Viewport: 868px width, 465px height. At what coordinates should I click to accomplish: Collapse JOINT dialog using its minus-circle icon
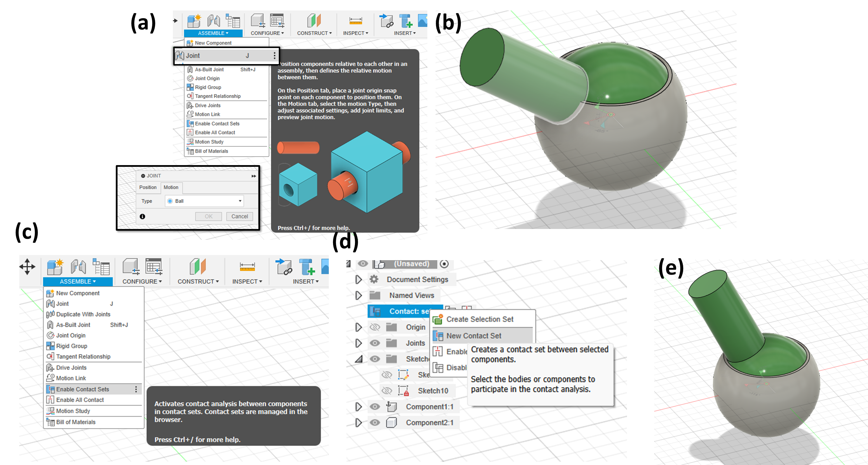click(x=143, y=176)
